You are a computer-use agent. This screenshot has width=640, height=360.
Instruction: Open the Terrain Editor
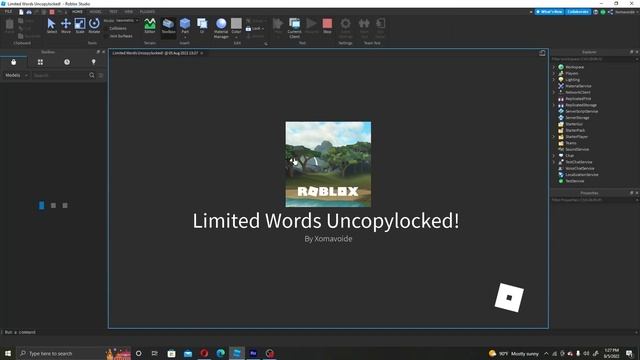150,26
